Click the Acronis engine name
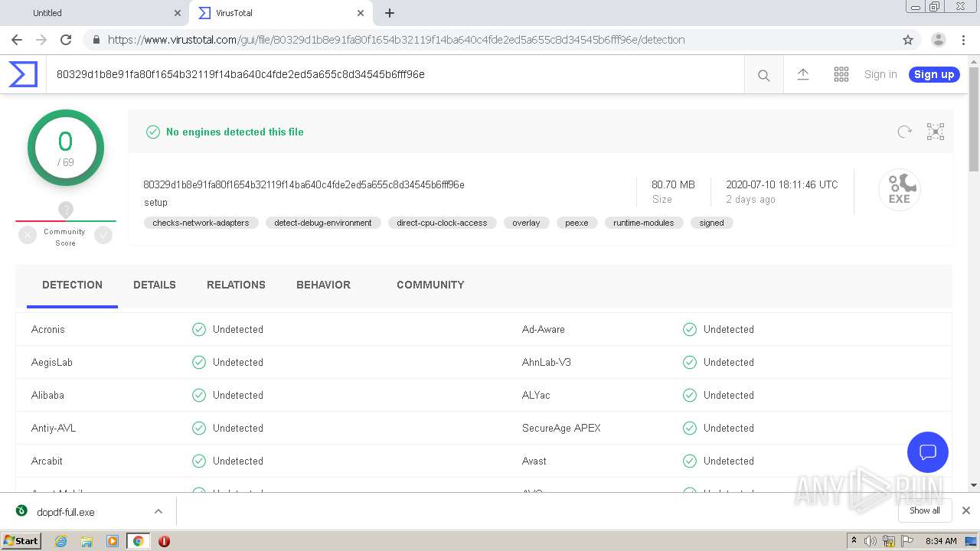The height and width of the screenshot is (551, 980). (x=48, y=329)
